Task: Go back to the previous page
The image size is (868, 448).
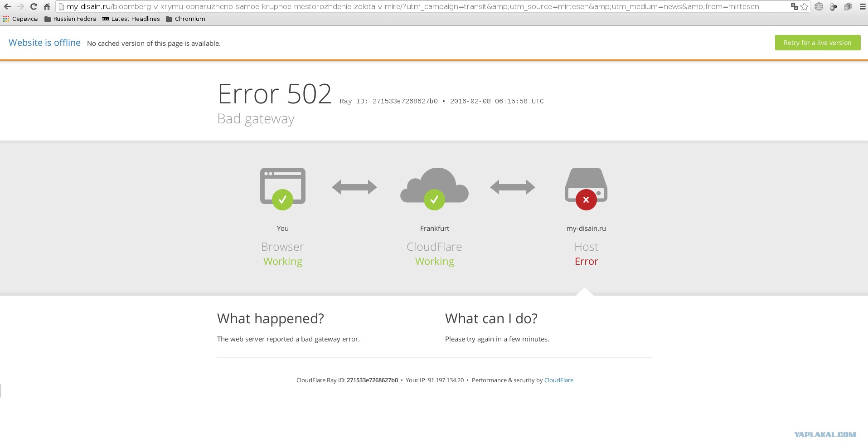Action: tap(7, 6)
